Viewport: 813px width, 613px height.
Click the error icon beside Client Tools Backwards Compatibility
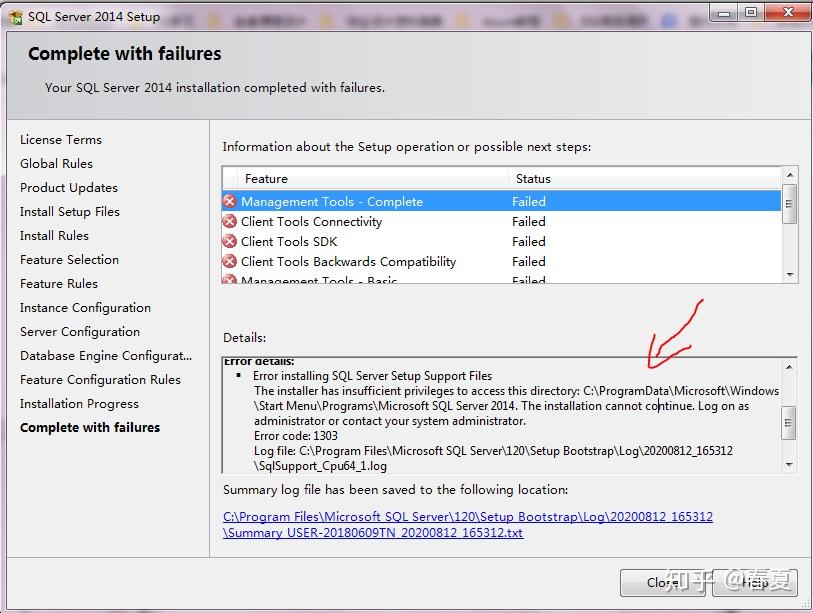coord(230,261)
